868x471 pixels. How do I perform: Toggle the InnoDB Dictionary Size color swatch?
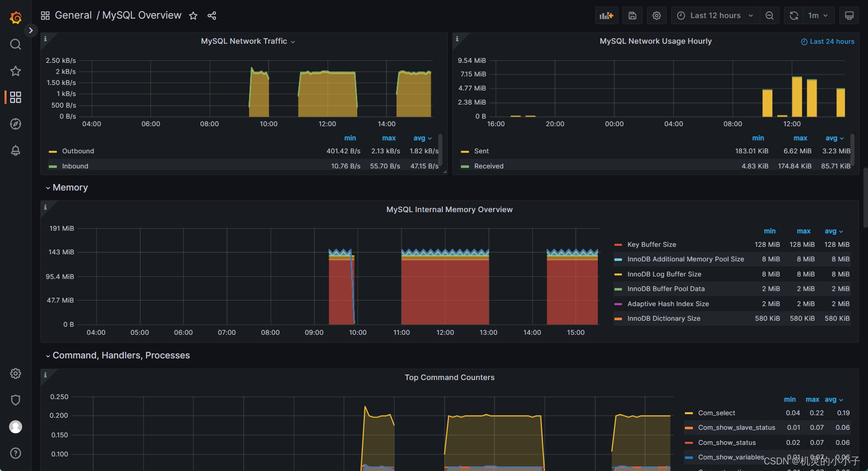(x=618, y=319)
